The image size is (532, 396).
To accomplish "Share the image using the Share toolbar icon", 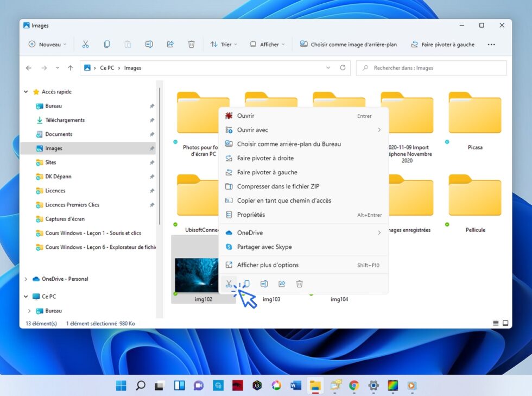I will coord(170,44).
